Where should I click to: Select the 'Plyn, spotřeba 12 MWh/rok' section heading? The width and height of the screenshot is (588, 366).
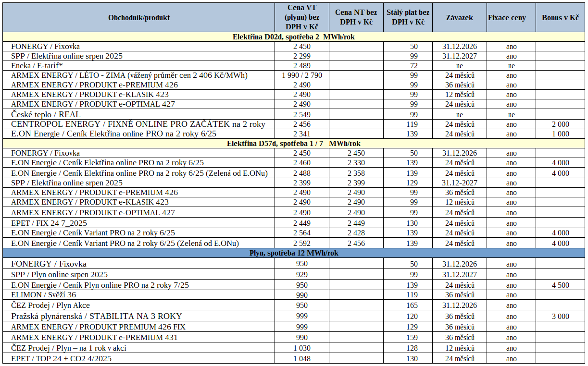(x=293, y=253)
